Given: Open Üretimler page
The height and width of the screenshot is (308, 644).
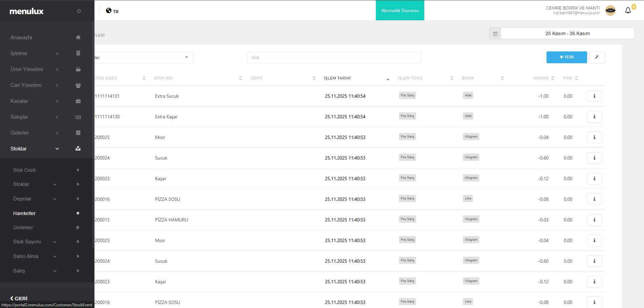Looking at the screenshot, I should pyautogui.click(x=23, y=228).
